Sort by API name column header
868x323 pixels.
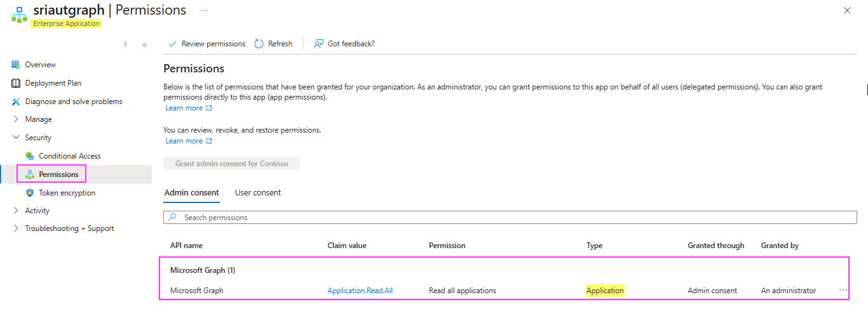(x=186, y=246)
